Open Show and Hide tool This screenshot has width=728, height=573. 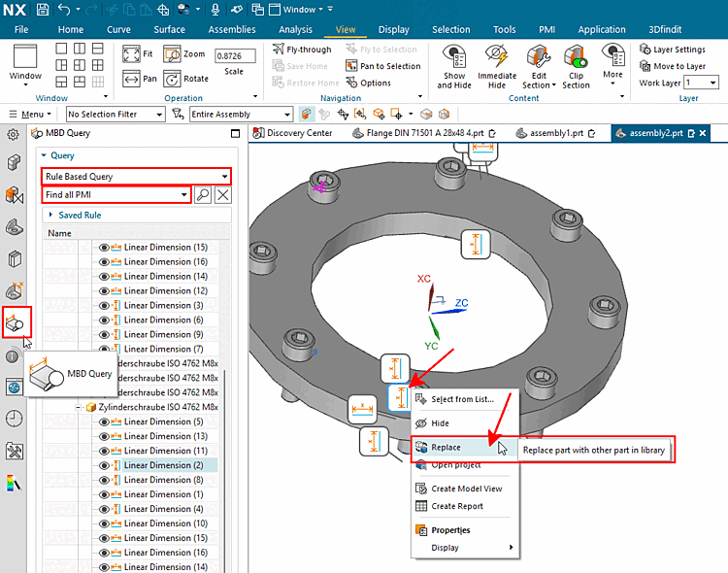tap(454, 66)
